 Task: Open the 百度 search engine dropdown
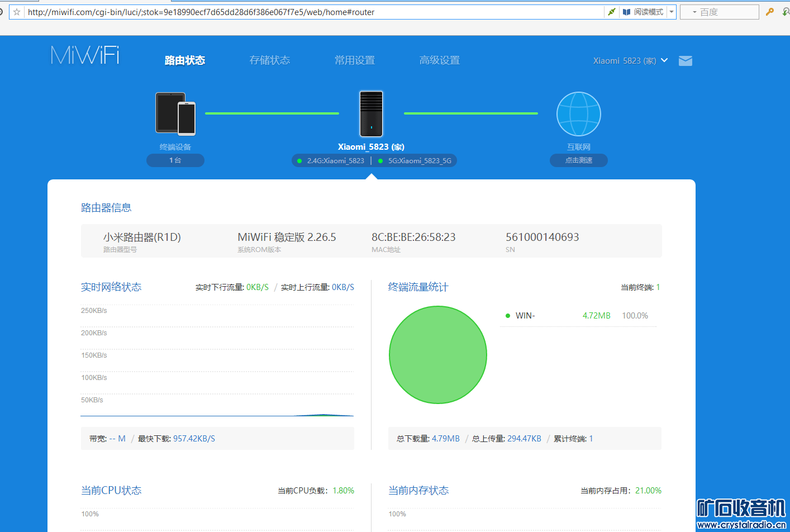(x=694, y=12)
